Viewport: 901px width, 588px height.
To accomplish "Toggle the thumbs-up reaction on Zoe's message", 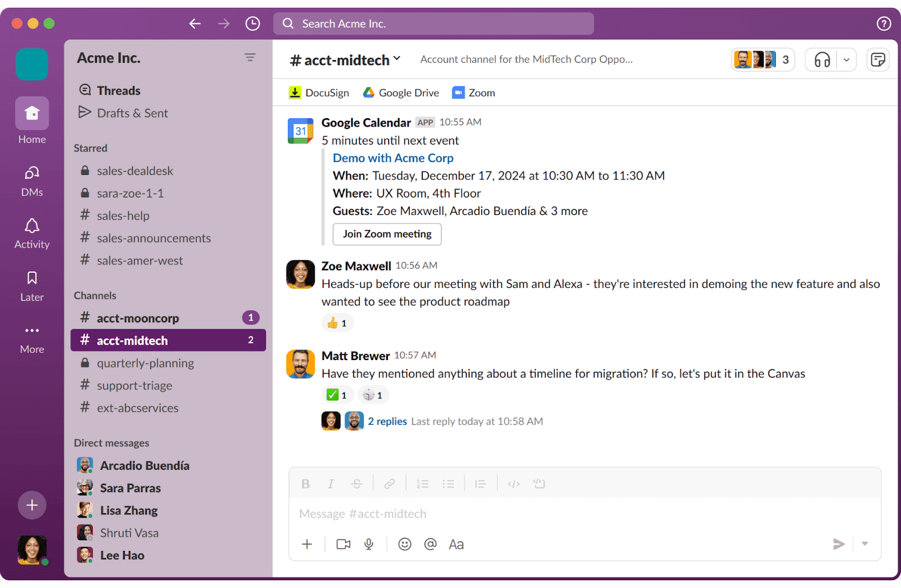I will coord(337,322).
